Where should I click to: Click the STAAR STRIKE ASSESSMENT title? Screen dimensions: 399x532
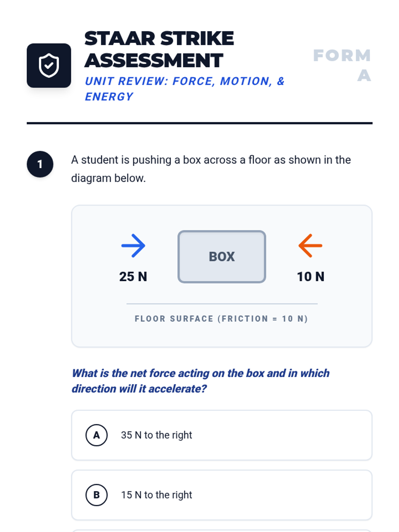[x=159, y=49]
